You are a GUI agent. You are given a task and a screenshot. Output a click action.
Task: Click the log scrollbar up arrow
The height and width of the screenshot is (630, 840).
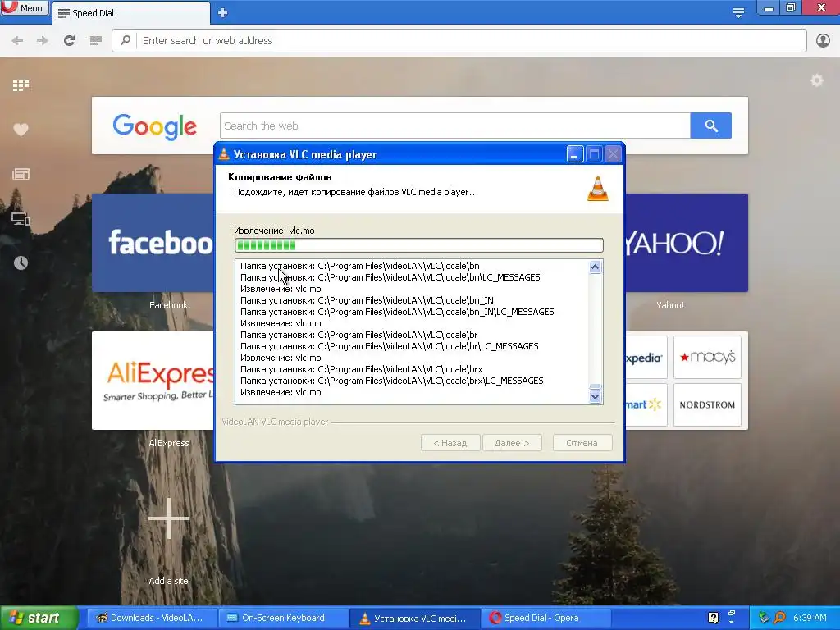596,267
